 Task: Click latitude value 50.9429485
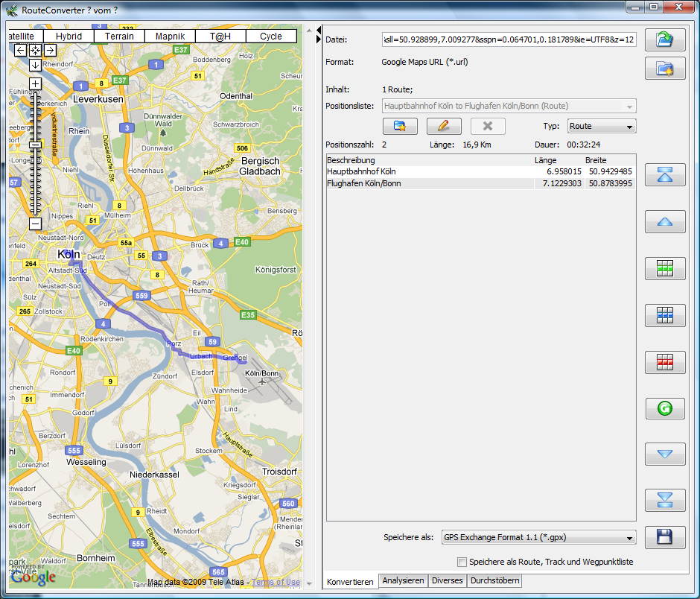coord(611,171)
